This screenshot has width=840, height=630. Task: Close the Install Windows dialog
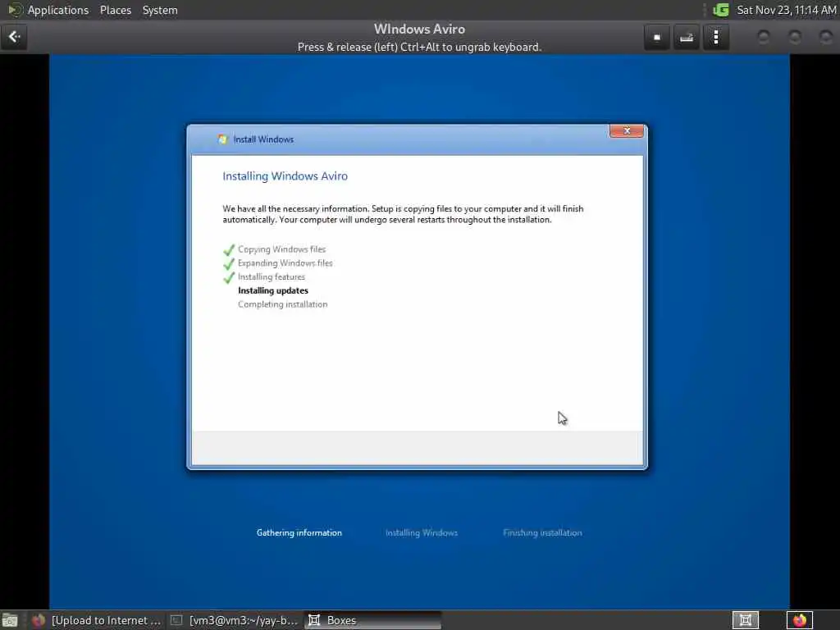coord(626,130)
